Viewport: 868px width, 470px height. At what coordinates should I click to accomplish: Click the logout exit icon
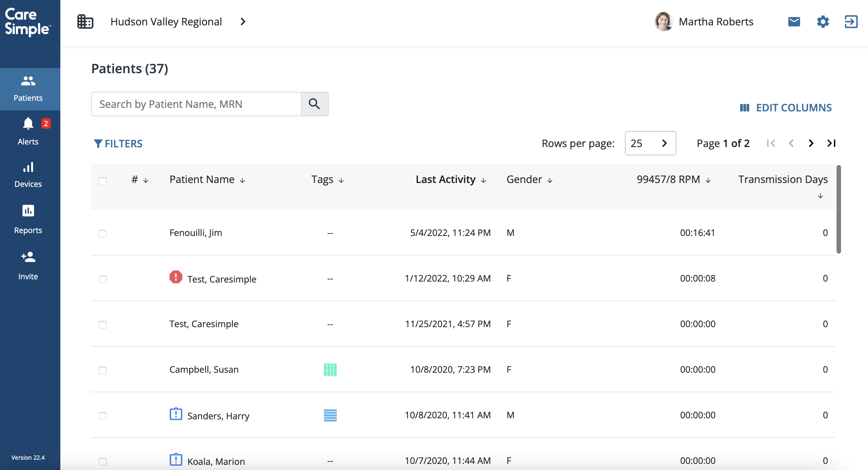(851, 22)
